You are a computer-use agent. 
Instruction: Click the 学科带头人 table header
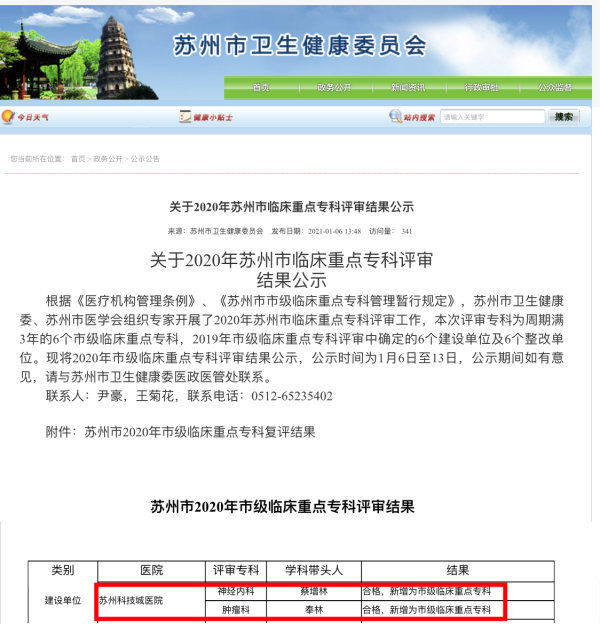pyautogui.click(x=314, y=571)
